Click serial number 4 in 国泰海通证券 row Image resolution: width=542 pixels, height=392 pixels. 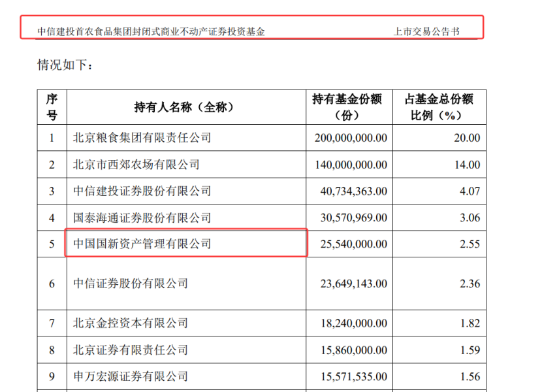point(52,218)
